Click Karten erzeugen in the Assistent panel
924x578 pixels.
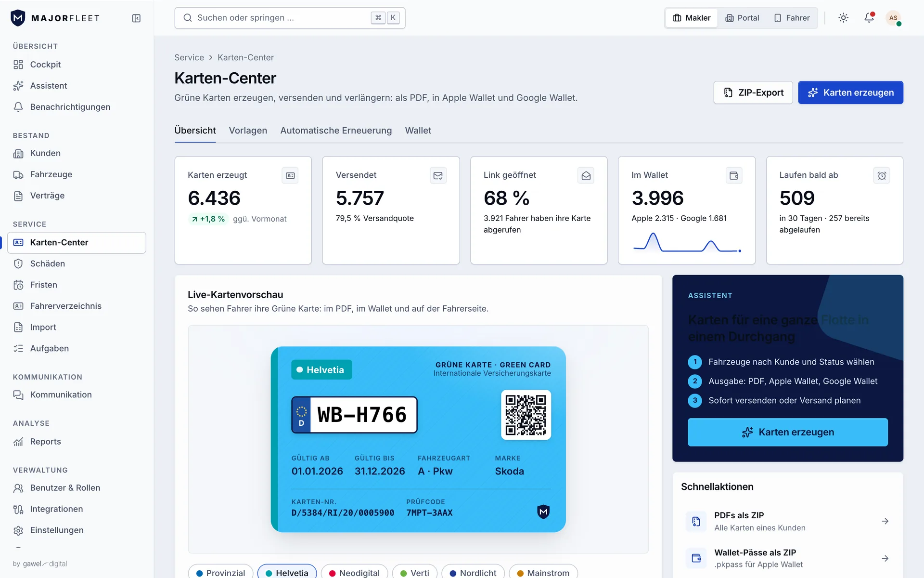point(788,432)
